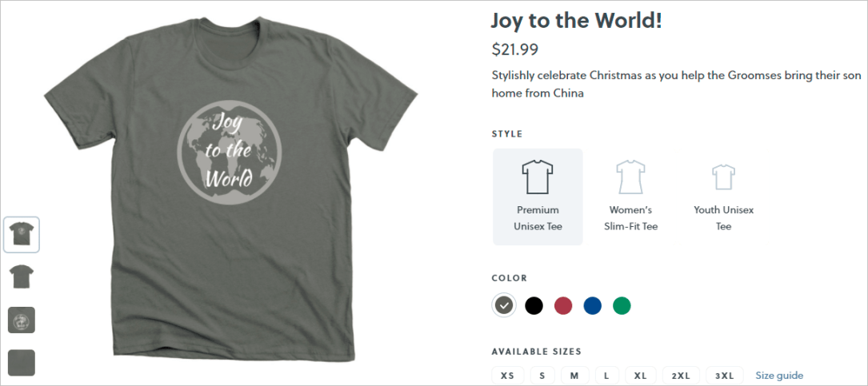Pick the Youth Unisex Tee style

click(x=723, y=197)
